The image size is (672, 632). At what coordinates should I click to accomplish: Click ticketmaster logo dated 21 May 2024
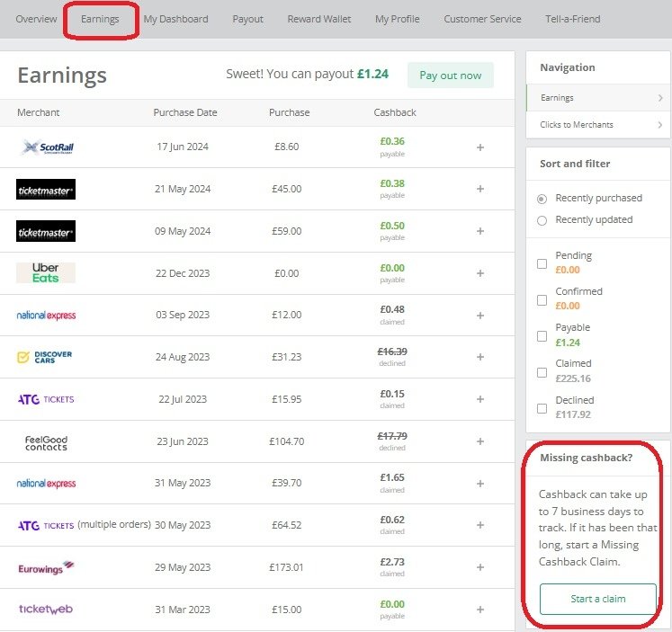coord(46,190)
